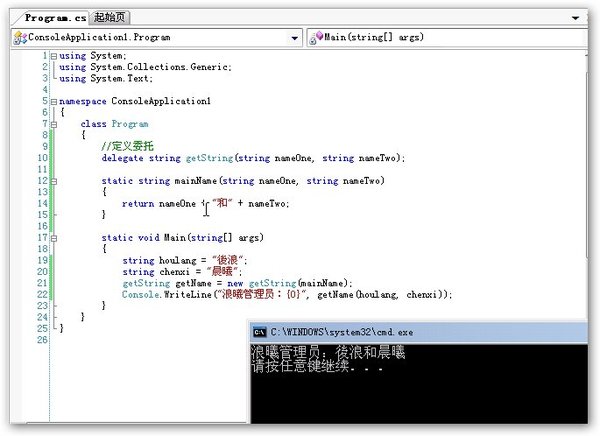Image resolution: width=600 pixels, height=436 pixels.
Task: Collapse the Main method outline
Action: [53, 238]
